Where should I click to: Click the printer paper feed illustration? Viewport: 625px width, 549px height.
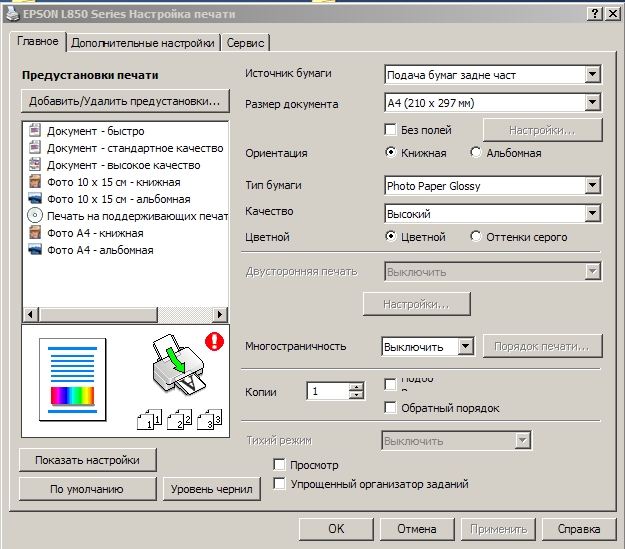coord(179,366)
